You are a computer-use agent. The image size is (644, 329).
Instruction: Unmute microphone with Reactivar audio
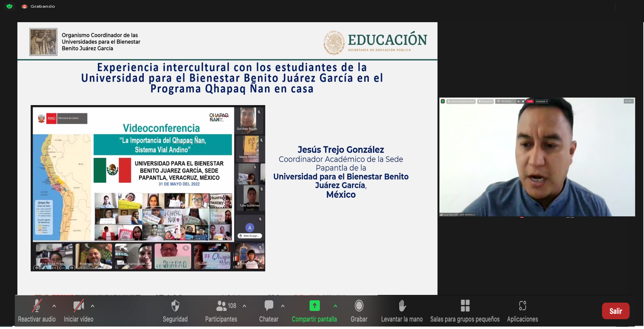coord(37,311)
